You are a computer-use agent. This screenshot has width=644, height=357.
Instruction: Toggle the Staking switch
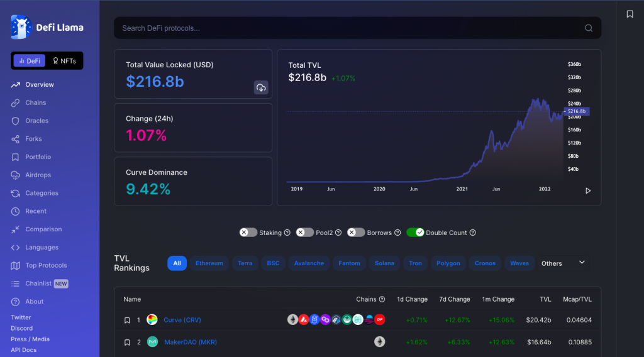248,233
